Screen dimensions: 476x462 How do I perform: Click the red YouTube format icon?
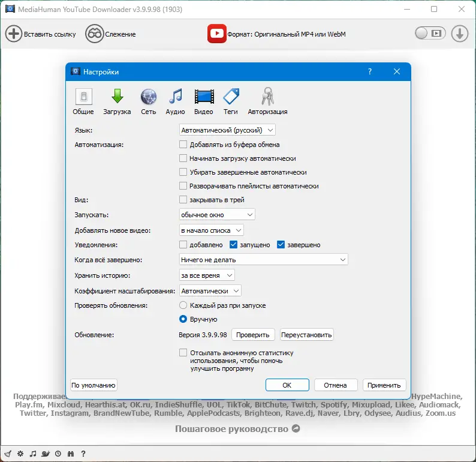(217, 34)
